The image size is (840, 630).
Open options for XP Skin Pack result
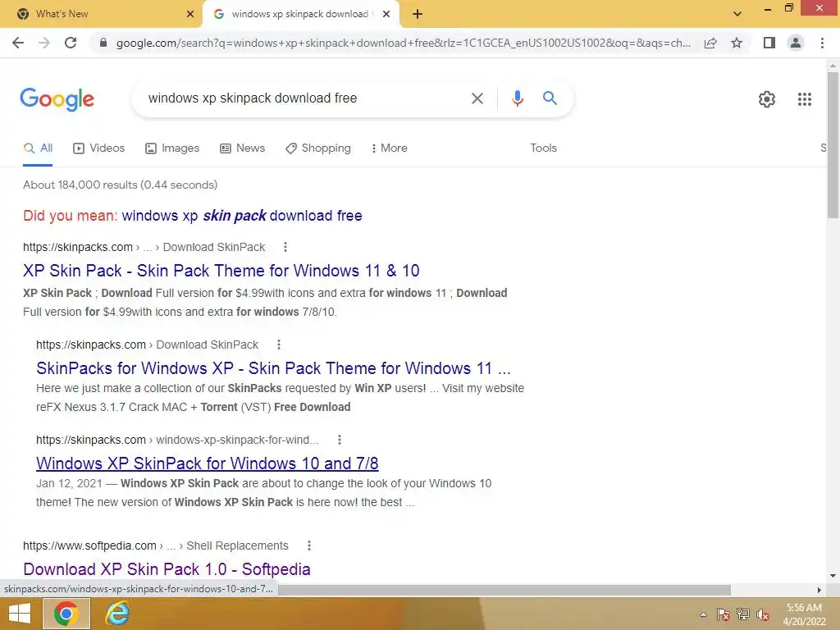pos(285,247)
